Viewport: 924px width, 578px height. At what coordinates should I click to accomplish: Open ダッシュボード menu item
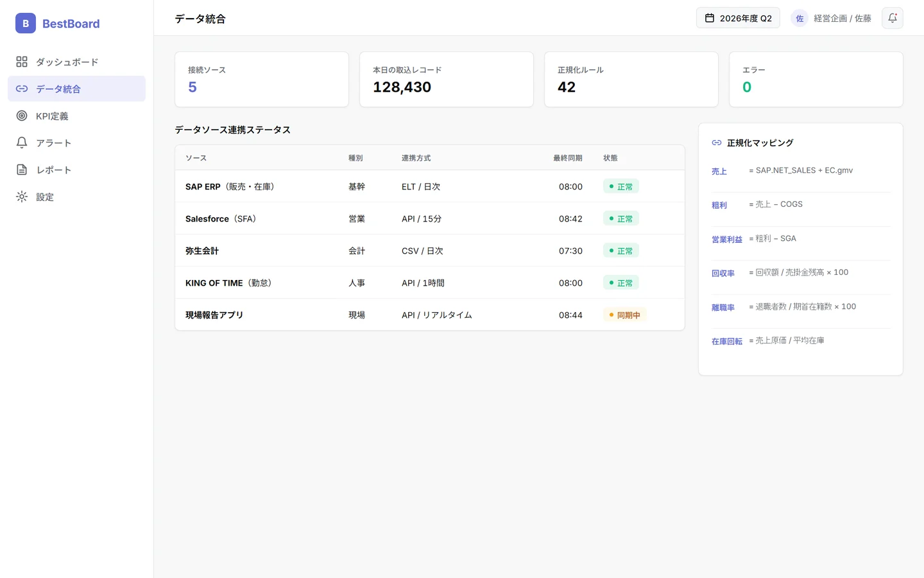(76, 62)
